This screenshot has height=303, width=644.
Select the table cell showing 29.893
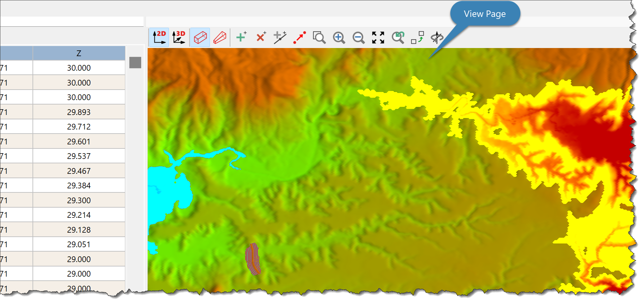[x=79, y=112]
